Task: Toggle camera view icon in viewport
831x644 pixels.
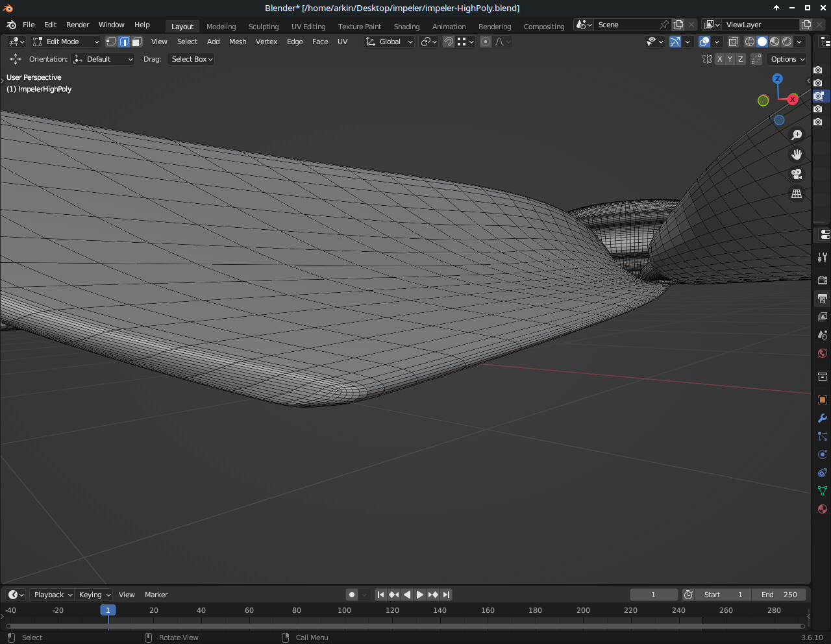Action: (x=797, y=174)
